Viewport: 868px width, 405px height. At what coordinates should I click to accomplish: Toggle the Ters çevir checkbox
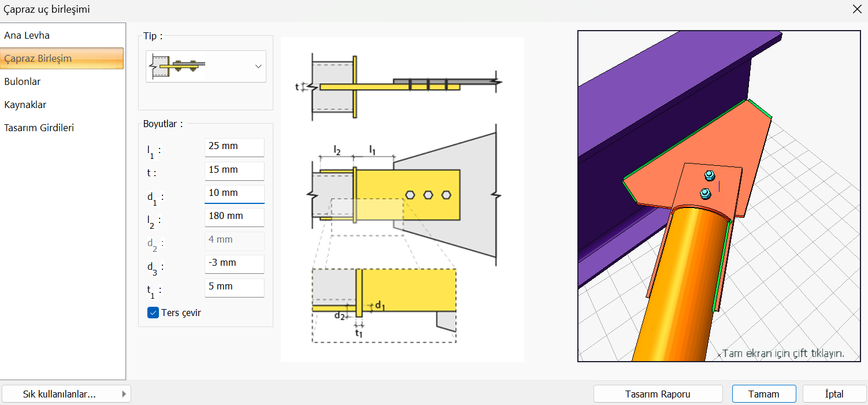coord(153,313)
